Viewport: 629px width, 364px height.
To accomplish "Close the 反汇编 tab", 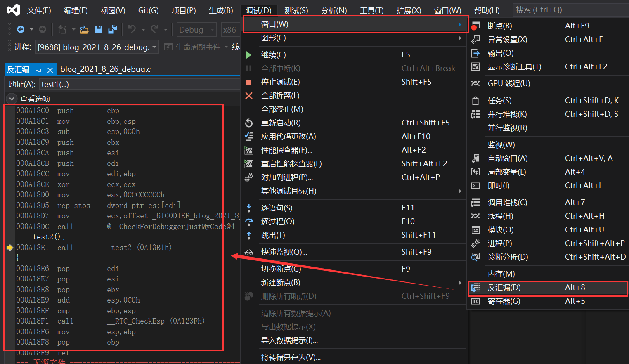I will [50, 70].
